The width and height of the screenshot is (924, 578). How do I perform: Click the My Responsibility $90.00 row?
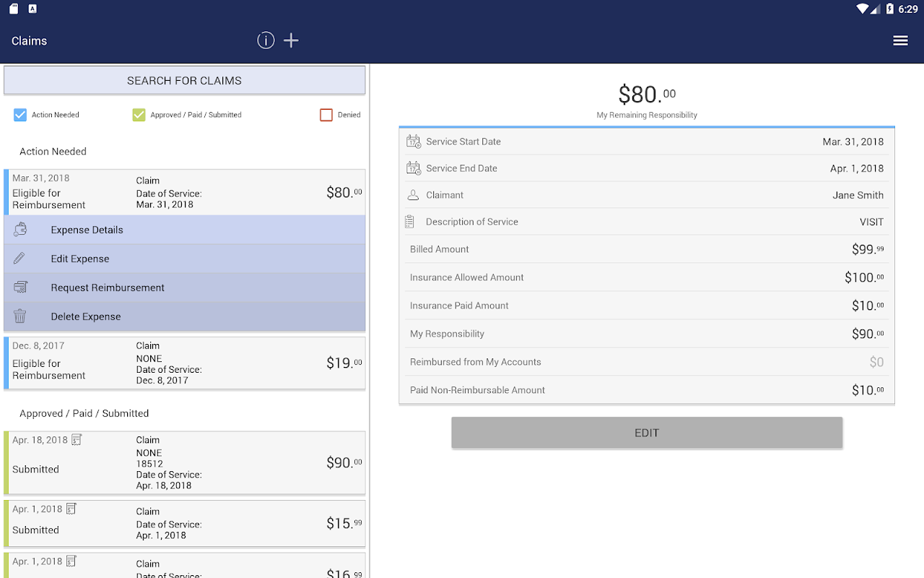coord(647,334)
